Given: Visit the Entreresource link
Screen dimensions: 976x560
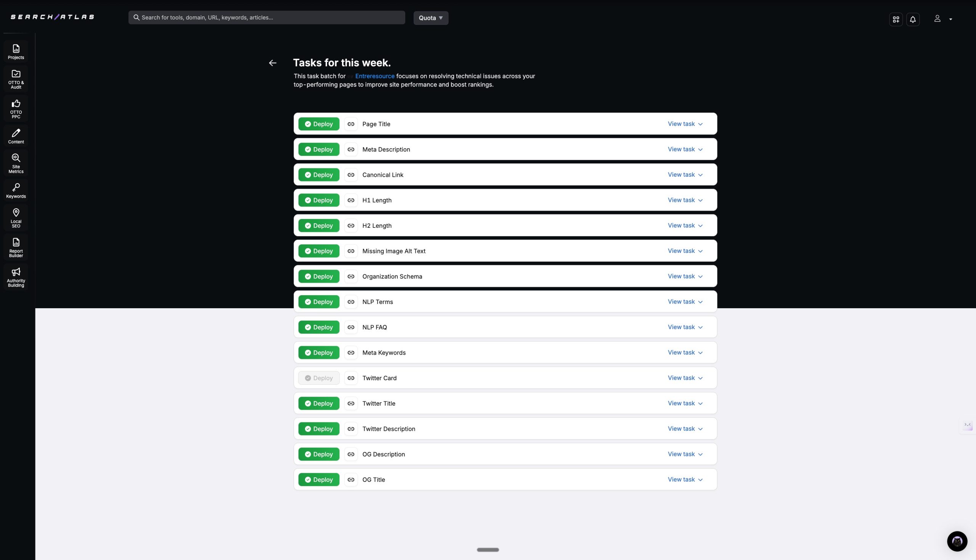Looking at the screenshot, I should [x=374, y=76].
